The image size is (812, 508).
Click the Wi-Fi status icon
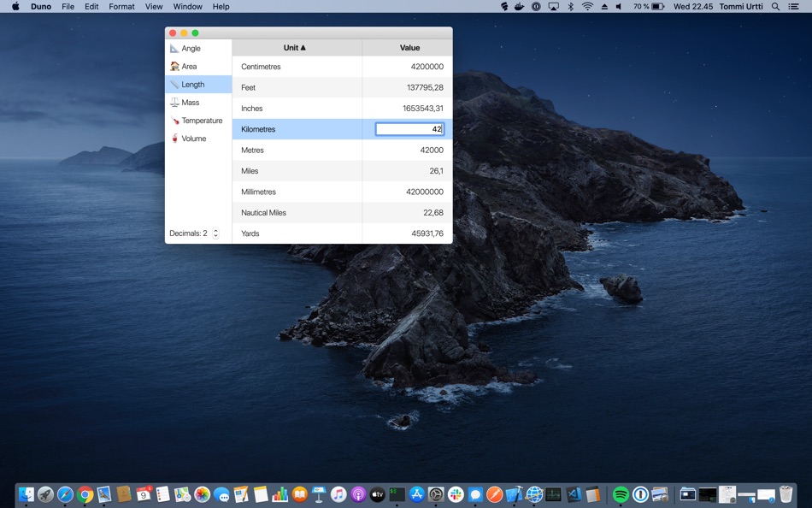pyautogui.click(x=587, y=7)
